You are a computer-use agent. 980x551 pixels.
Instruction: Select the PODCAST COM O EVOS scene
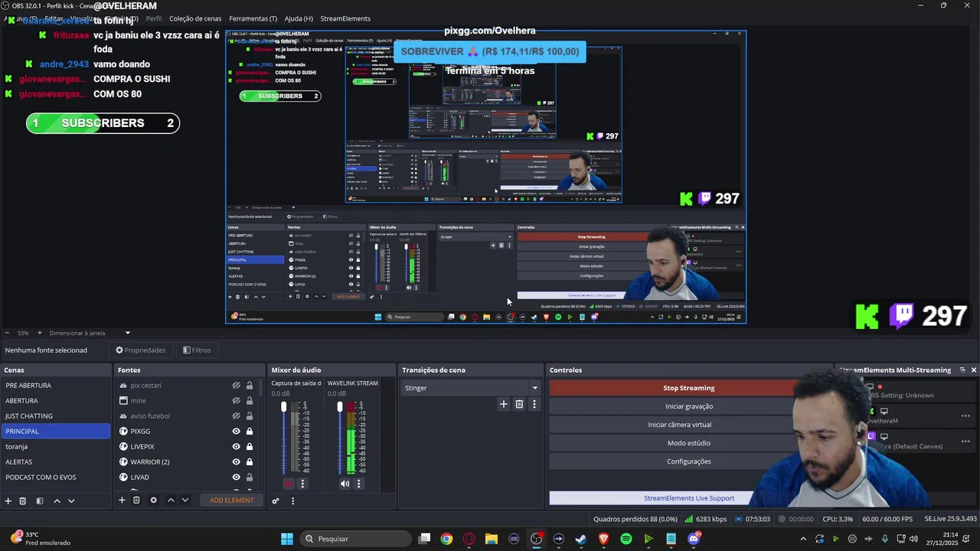coord(56,478)
